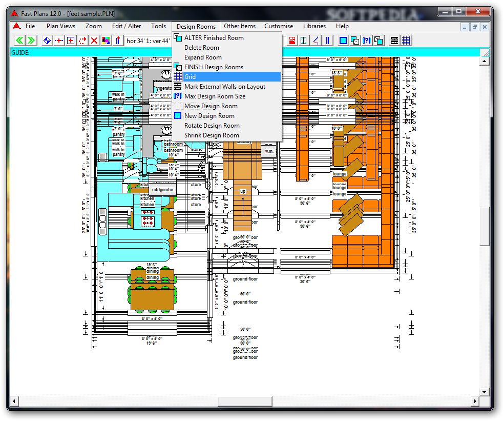This screenshot has width=504, height=421.
Task: Open the File menu
Action: tap(30, 26)
